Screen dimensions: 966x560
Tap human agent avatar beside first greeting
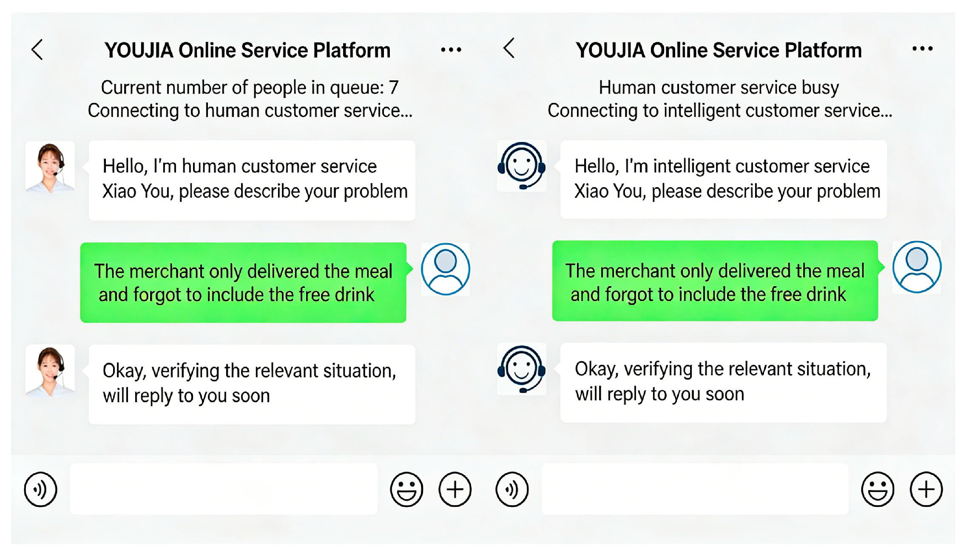pos(50,167)
